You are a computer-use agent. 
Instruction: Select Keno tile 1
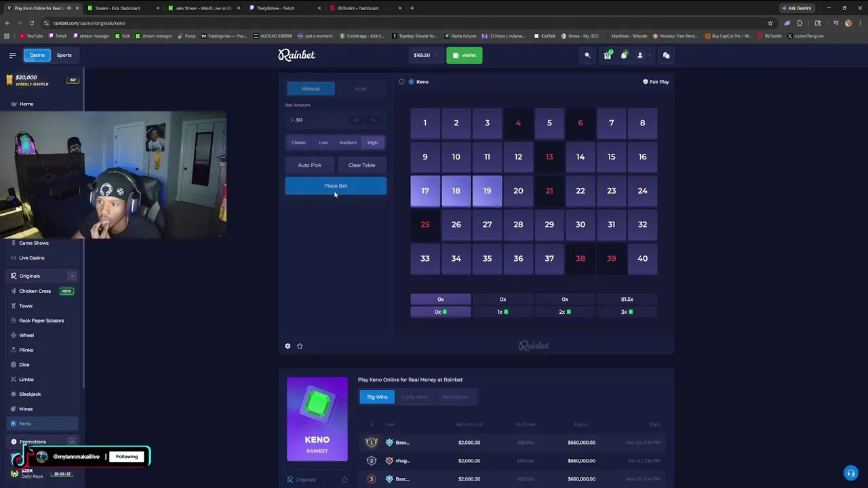(x=425, y=123)
